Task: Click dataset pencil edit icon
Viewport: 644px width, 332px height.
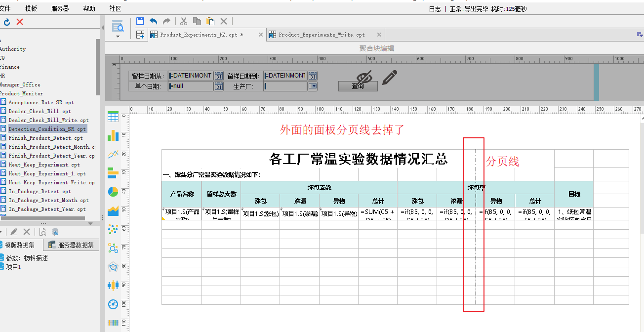Action: (14, 232)
